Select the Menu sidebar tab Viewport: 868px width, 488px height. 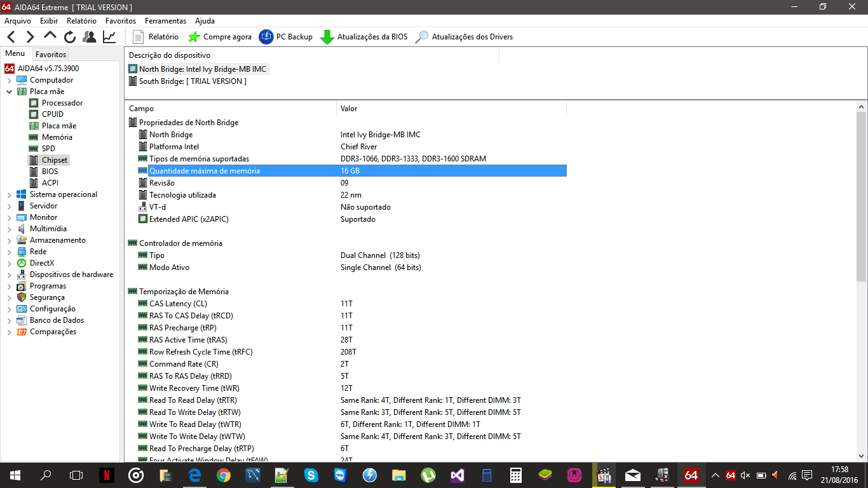(15, 54)
